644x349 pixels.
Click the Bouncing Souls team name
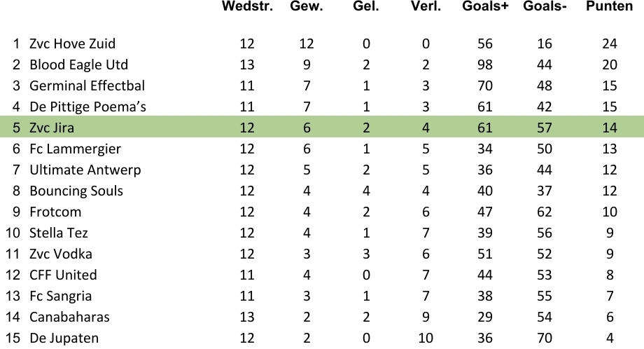(x=76, y=191)
